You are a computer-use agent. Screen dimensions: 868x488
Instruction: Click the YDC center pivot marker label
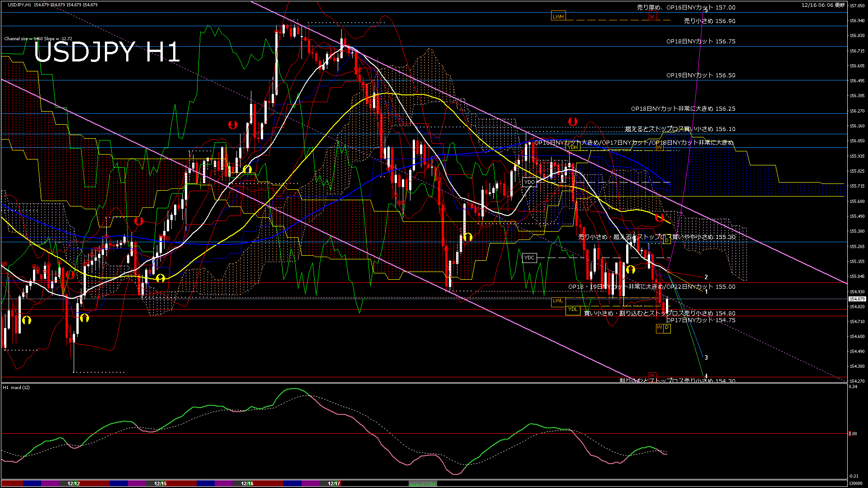[x=529, y=258]
